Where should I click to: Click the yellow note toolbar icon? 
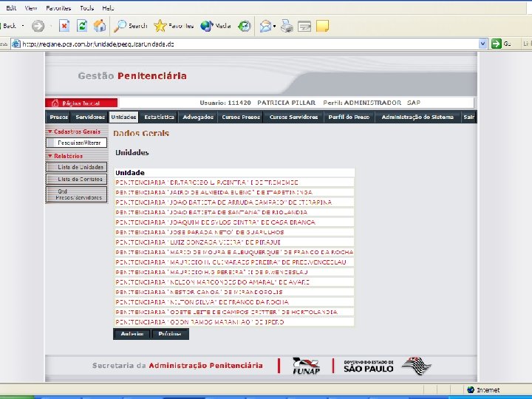322,26
